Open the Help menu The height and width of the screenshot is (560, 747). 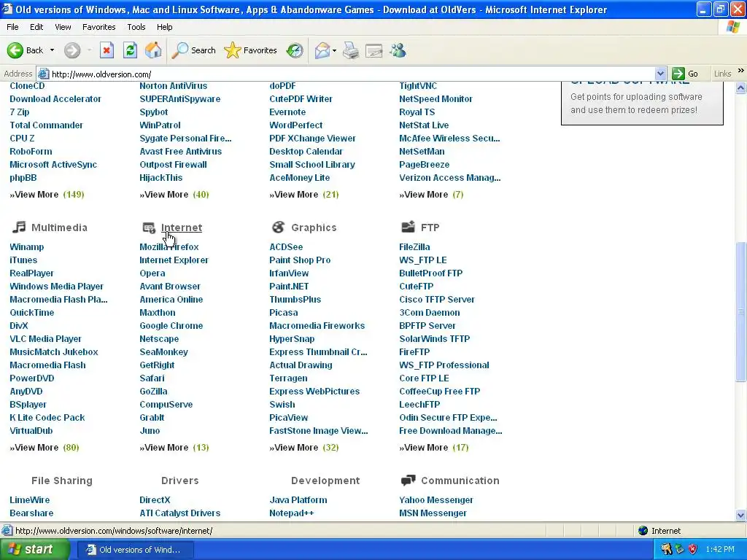tap(165, 27)
